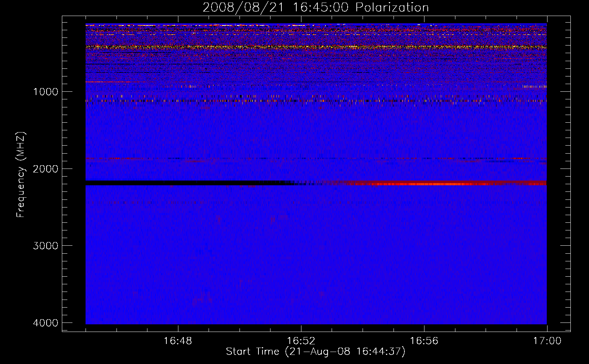The height and width of the screenshot is (364, 589).
Task: Click the 16:48 time tick label
Action: pyautogui.click(x=178, y=341)
